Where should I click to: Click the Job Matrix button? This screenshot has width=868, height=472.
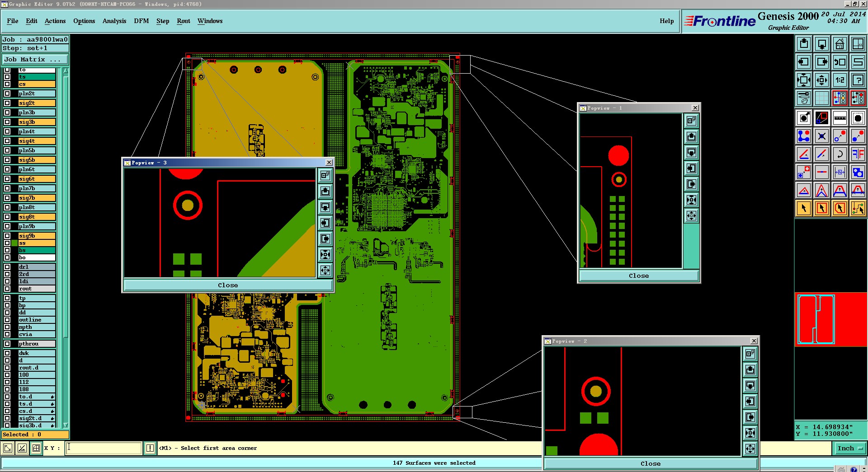[x=35, y=60]
